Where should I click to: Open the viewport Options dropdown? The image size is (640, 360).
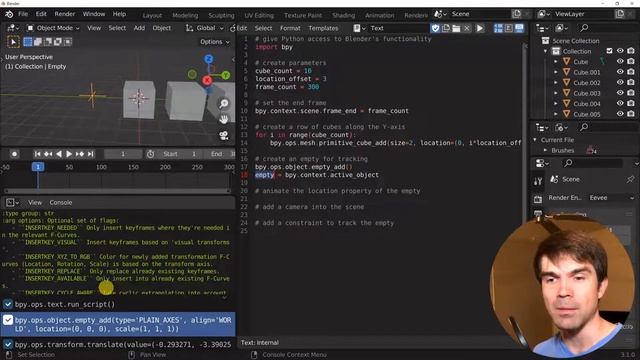pos(215,42)
